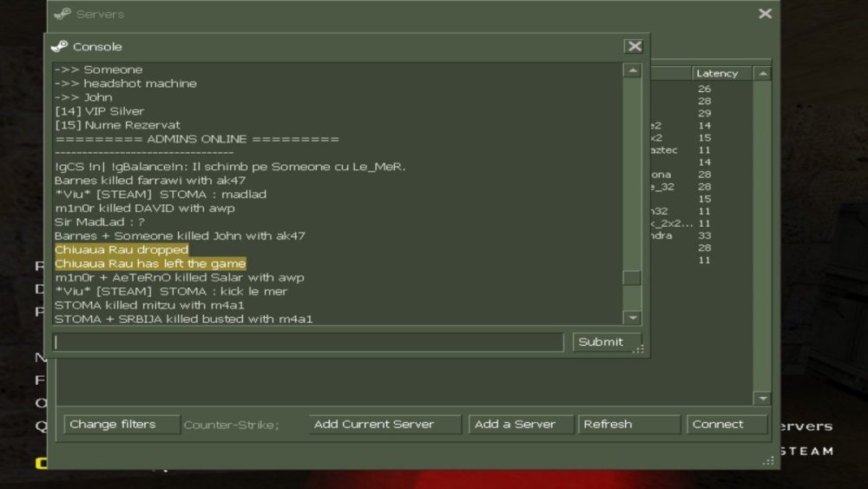Click console line '->> headshot machine'

(x=126, y=83)
